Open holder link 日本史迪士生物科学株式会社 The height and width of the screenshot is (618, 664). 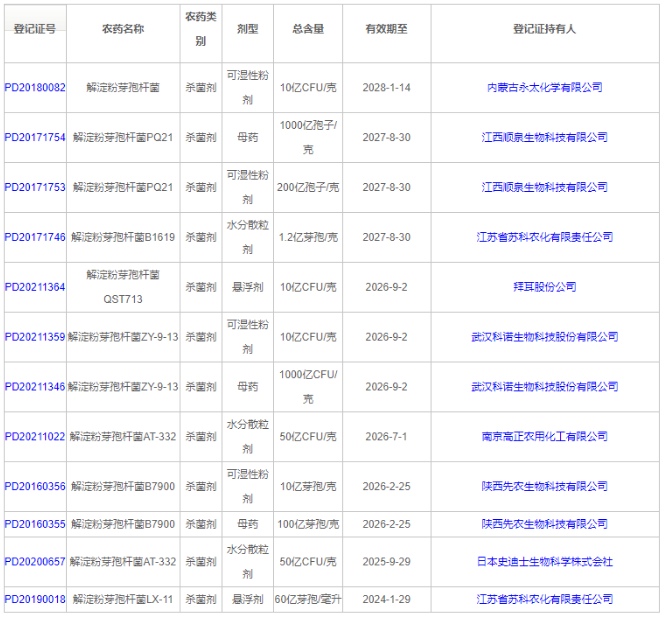pyautogui.click(x=545, y=562)
